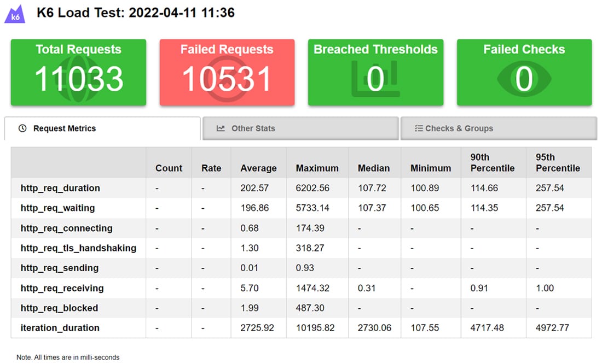
Task: Open the Checks & Groups tab
Action: click(499, 128)
